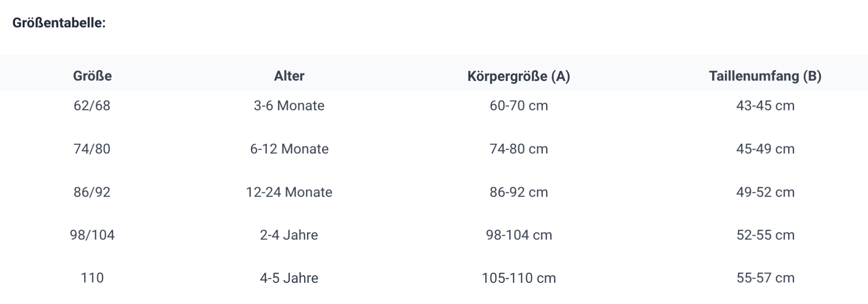Click the size 110 cell
The height and width of the screenshot is (304, 868).
pyautogui.click(x=92, y=278)
